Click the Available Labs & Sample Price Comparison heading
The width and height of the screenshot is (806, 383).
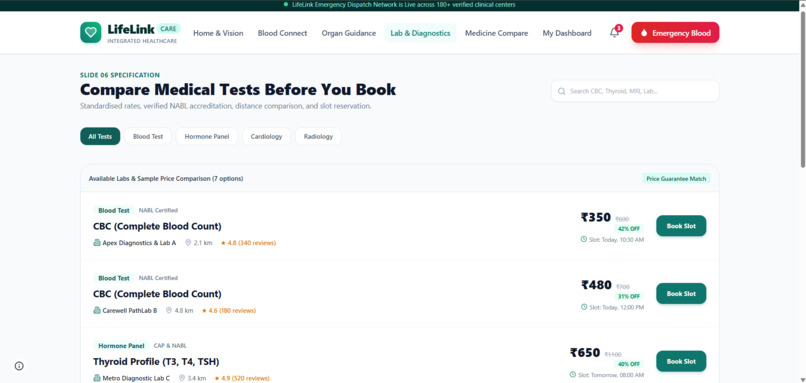pos(166,179)
